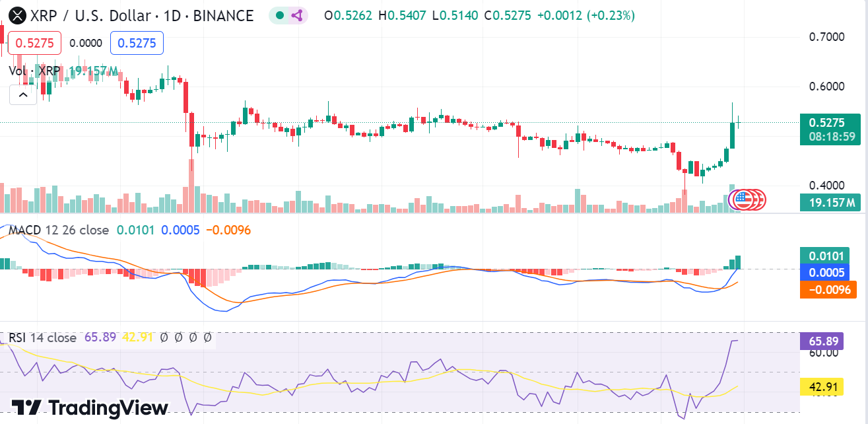Click the high price value H0.5407

point(402,15)
